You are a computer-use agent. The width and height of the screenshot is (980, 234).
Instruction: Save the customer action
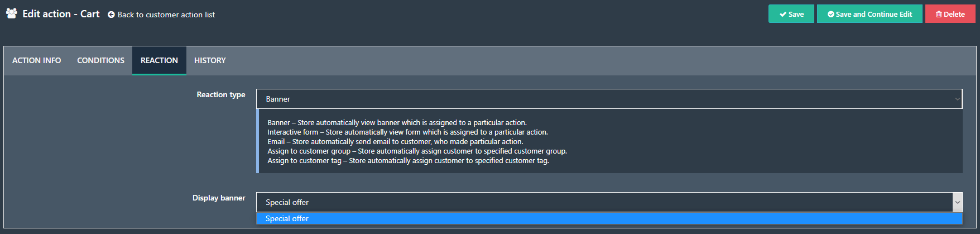point(791,14)
